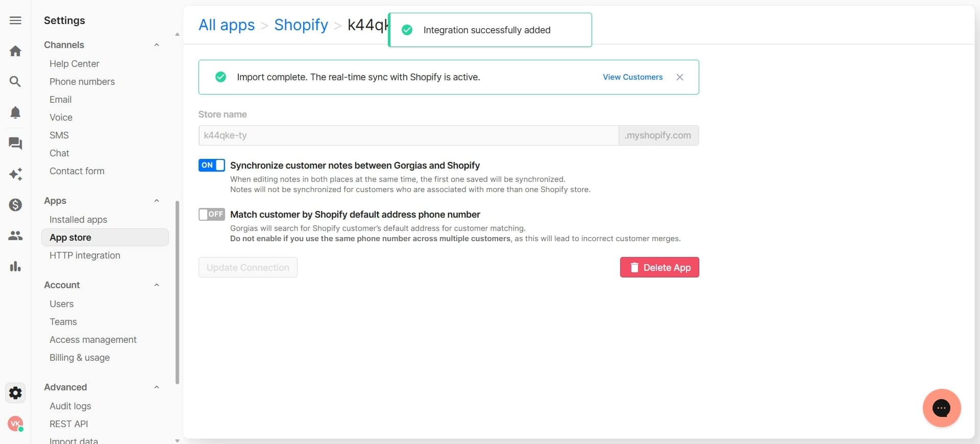This screenshot has height=444, width=980.
Task: Click the Delete App button
Action: 659,267
